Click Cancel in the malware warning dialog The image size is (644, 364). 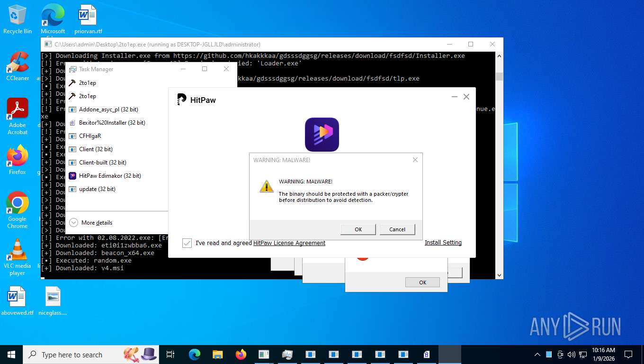tap(397, 229)
